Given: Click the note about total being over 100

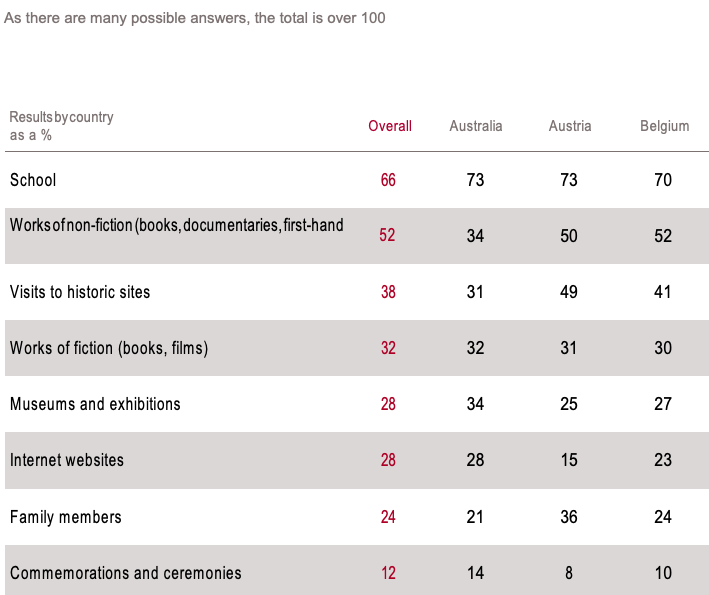Looking at the screenshot, I should coord(195,18).
